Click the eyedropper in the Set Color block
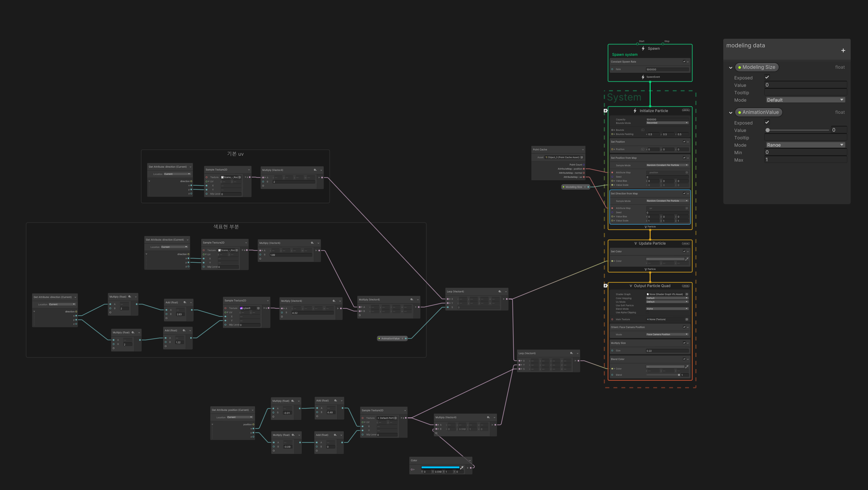The image size is (868, 490). pyautogui.click(x=686, y=259)
